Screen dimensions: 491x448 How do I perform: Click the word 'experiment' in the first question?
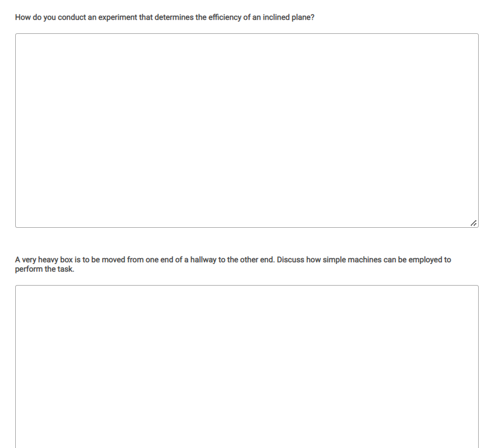click(117, 18)
